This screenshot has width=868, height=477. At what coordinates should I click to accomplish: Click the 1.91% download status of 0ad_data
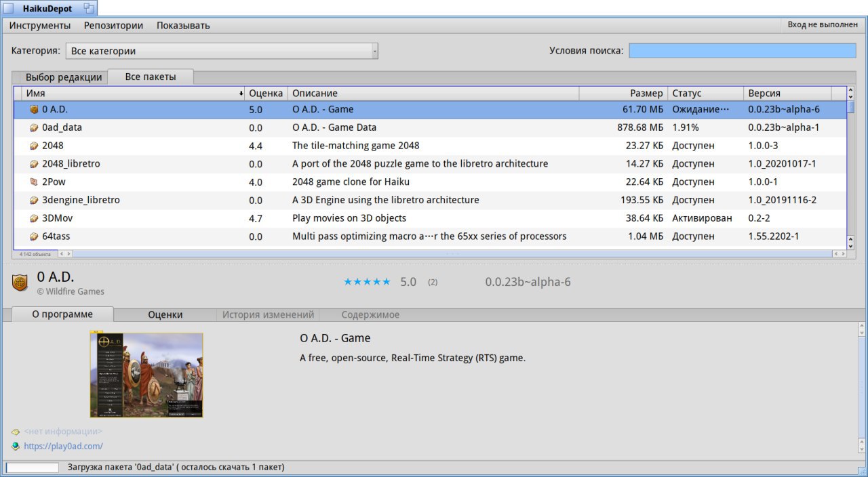[x=686, y=127]
